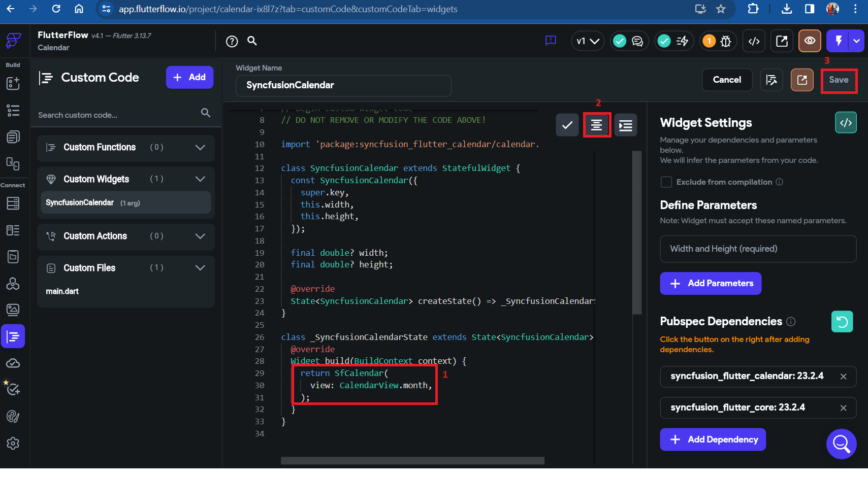Click the FlutterFlow logo icon
Viewport: 868px width, 478px height.
click(13, 41)
